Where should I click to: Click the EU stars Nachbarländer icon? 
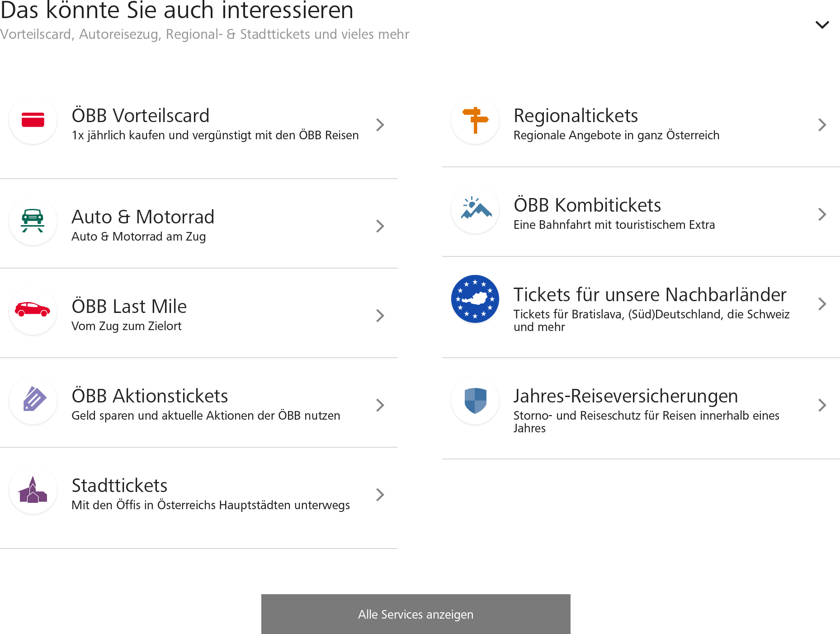coord(475,299)
